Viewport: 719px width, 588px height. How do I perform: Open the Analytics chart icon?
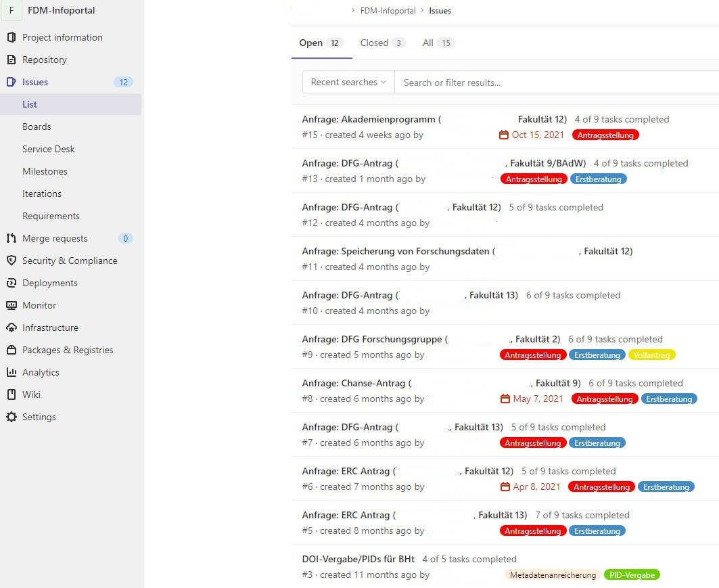tap(11, 372)
